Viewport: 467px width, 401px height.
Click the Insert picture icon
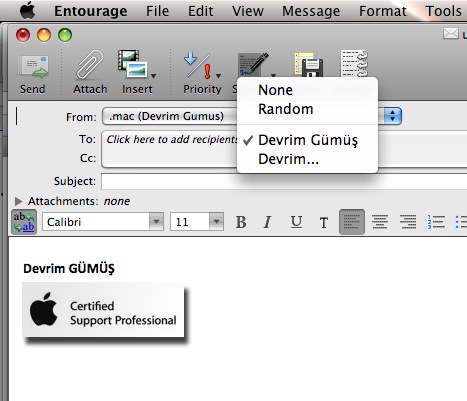coord(132,64)
